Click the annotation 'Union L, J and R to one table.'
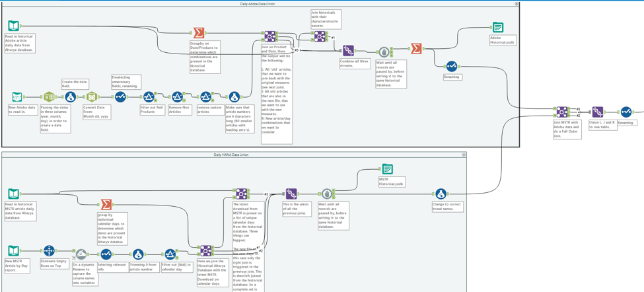Viewport: 644px width, 292px height. click(602, 125)
